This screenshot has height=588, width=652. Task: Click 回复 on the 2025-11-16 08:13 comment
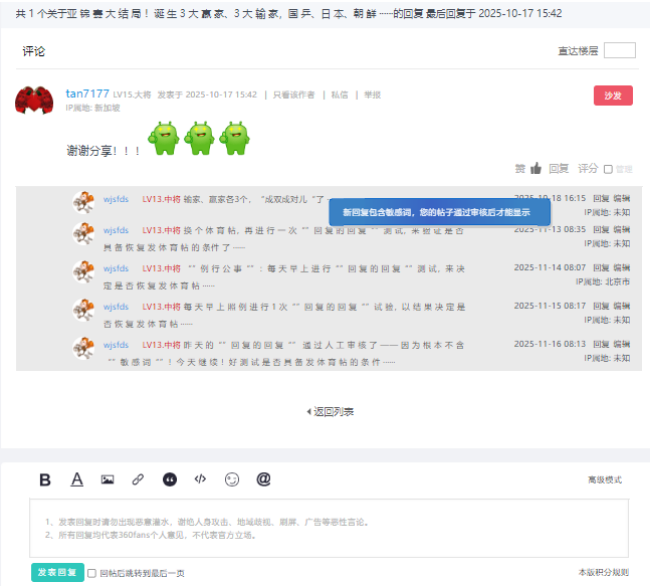click(x=601, y=344)
